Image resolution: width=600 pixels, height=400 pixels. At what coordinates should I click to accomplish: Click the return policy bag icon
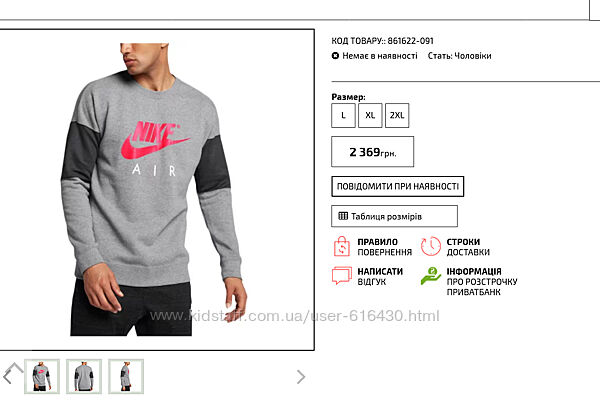pos(342,246)
